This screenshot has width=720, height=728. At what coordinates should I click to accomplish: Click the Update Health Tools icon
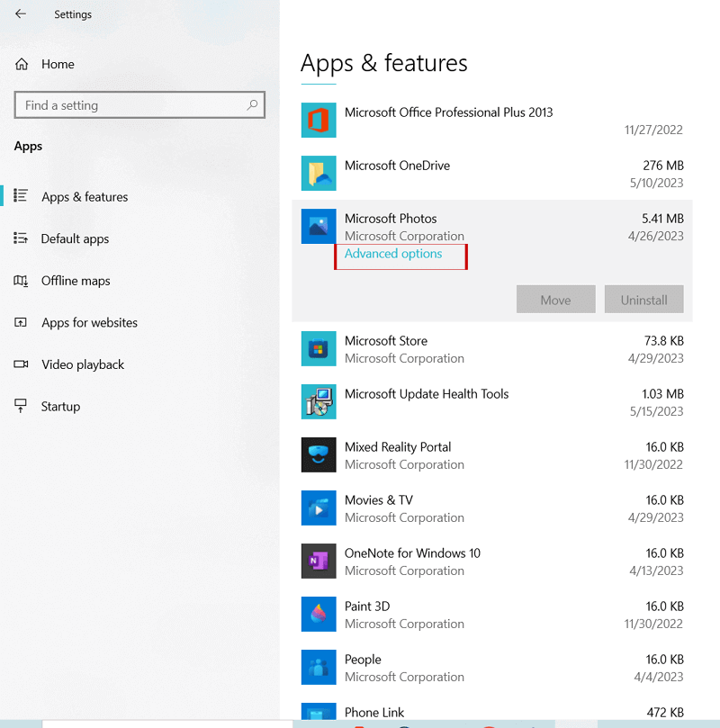(319, 401)
